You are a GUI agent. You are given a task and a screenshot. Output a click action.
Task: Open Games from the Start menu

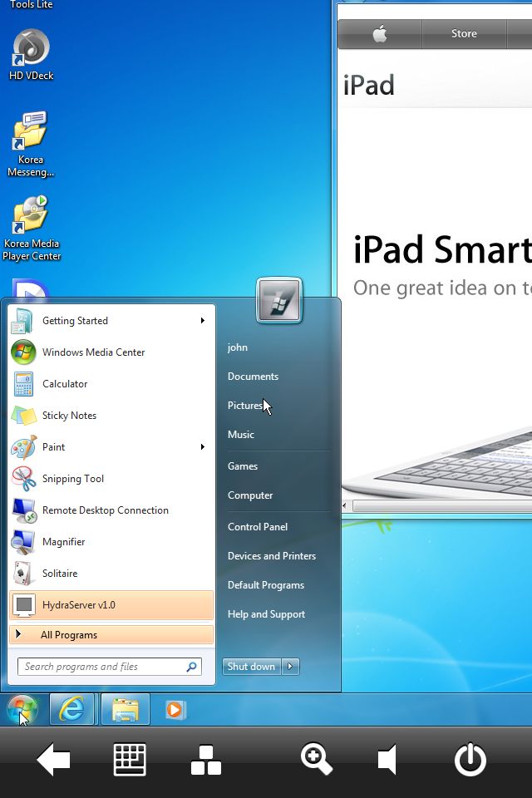click(x=243, y=465)
